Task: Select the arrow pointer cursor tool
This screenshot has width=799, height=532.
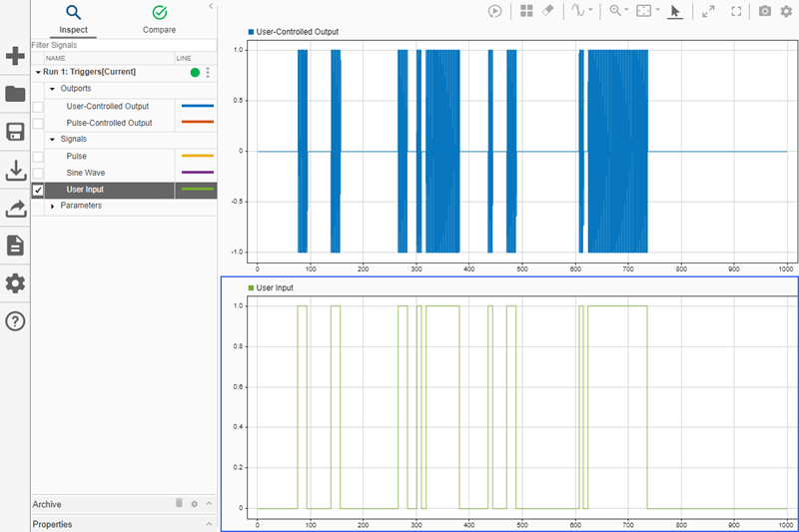Action: 675,11
